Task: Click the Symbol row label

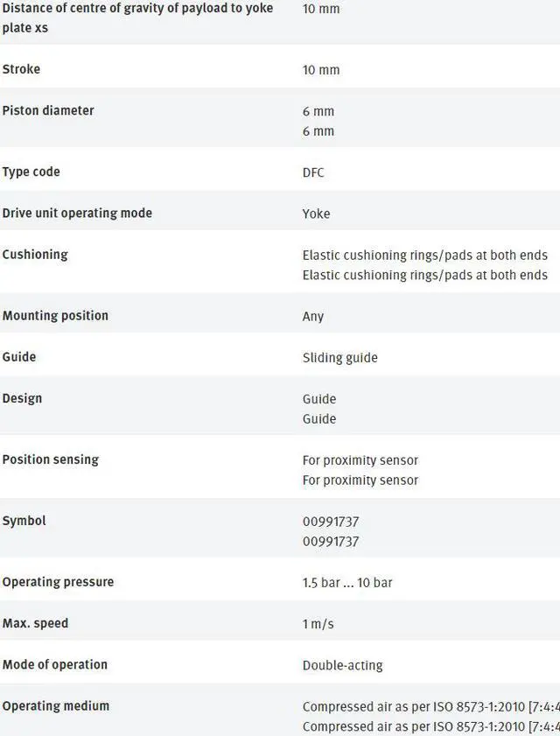Action: click(24, 520)
